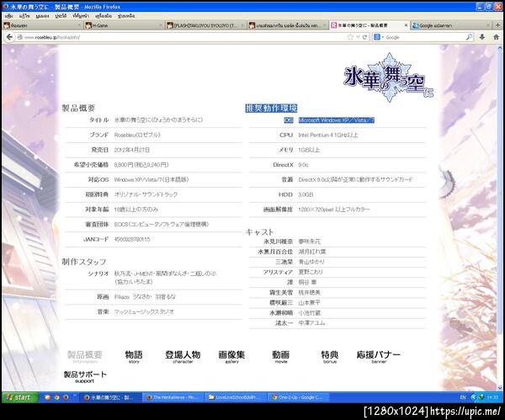
Task: Click the 3.0GB HDD value
Action: 306,194
